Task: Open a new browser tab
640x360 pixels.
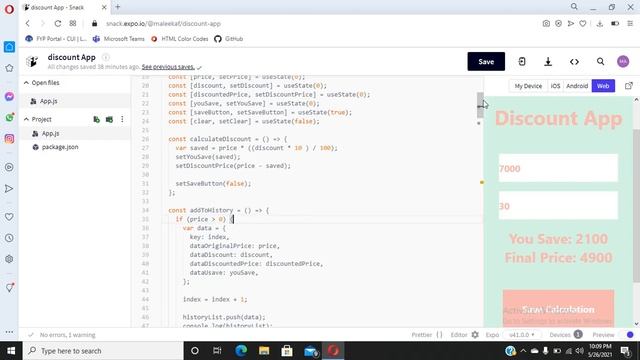Action: point(118,7)
